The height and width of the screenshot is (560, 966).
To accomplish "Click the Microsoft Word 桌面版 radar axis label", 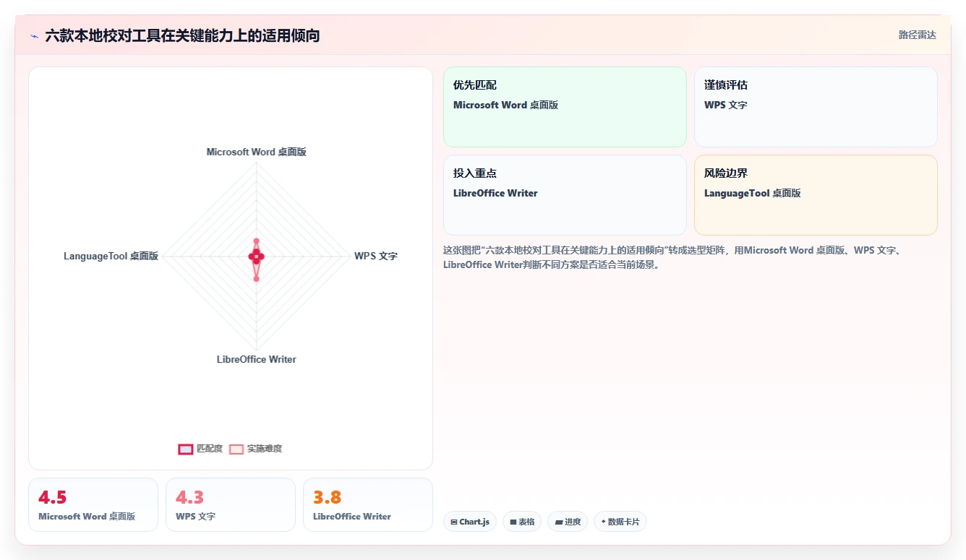I will click(257, 152).
